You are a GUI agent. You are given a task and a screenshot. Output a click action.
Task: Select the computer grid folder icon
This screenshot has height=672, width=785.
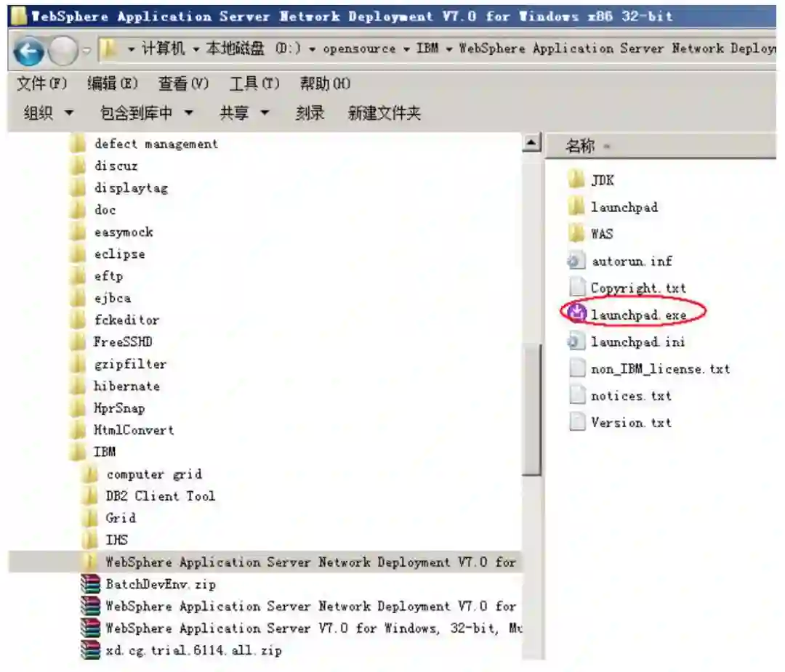pyautogui.click(x=89, y=474)
